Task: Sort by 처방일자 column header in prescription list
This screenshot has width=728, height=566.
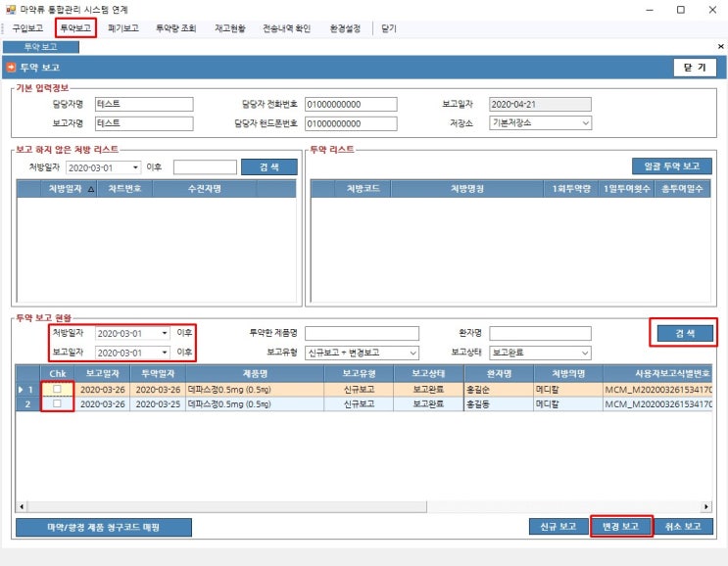Action: [69, 189]
